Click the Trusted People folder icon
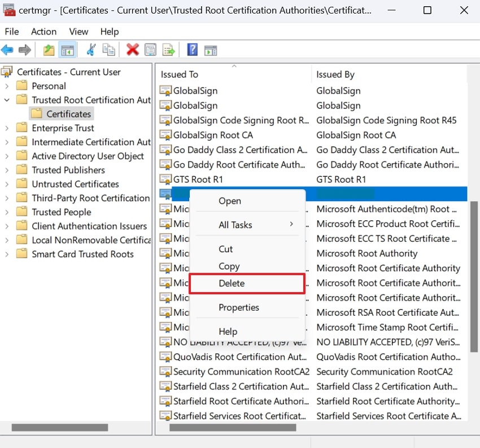 [x=21, y=211]
